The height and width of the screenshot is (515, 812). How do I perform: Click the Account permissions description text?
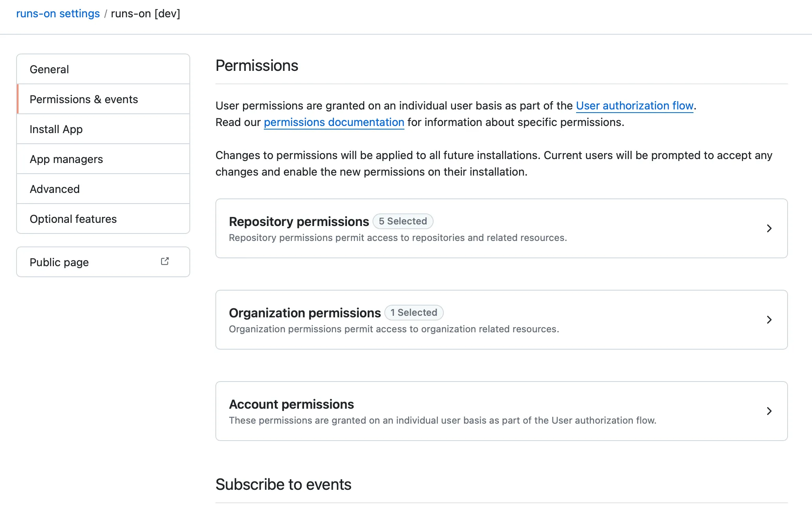[x=443, y=421]
